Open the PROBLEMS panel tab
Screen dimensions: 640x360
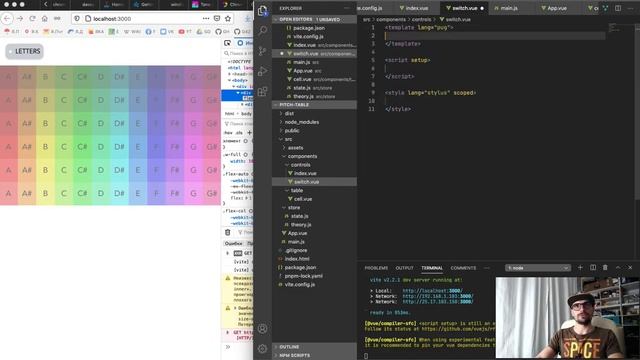coord(376,268)
